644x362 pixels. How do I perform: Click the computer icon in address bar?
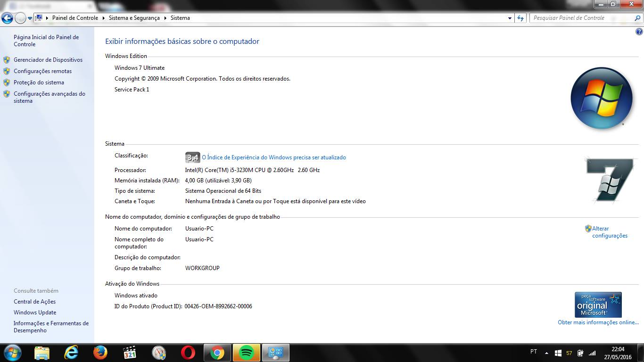tap(40, 18)
